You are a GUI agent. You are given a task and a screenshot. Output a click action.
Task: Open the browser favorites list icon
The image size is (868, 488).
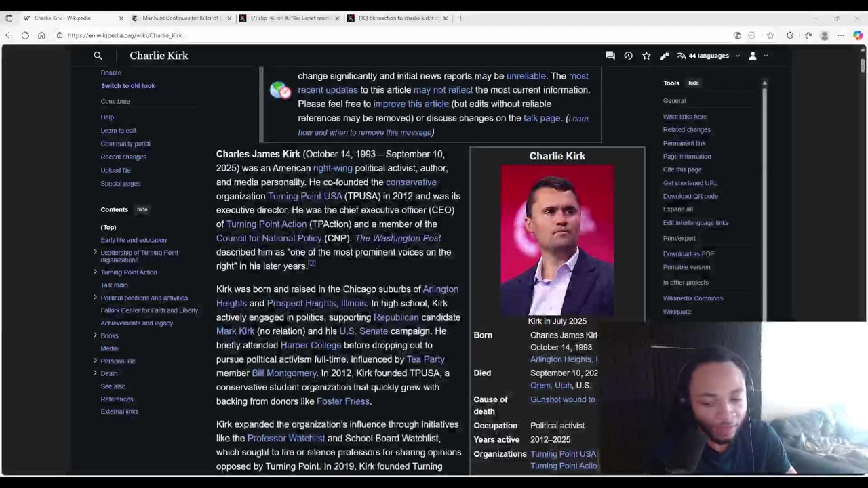coord(808,35)
